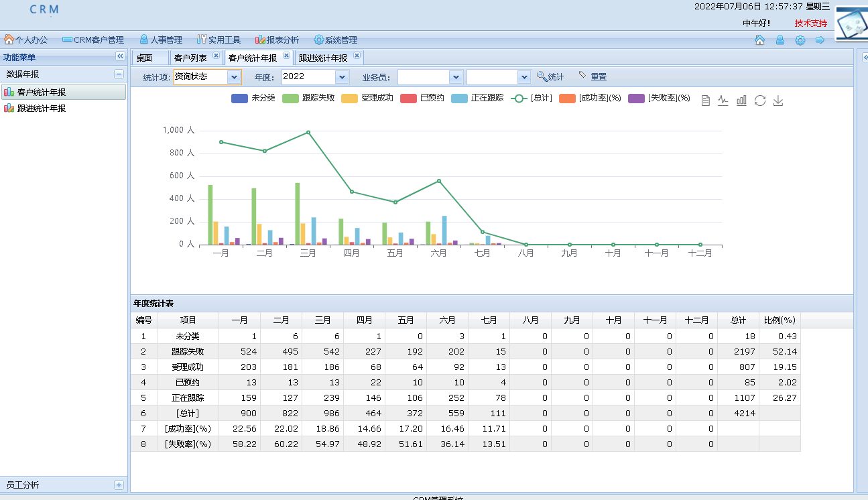Collapse the 功能菜单 sidebar panel
Viewport: 868px width, 500px height.
120,57
